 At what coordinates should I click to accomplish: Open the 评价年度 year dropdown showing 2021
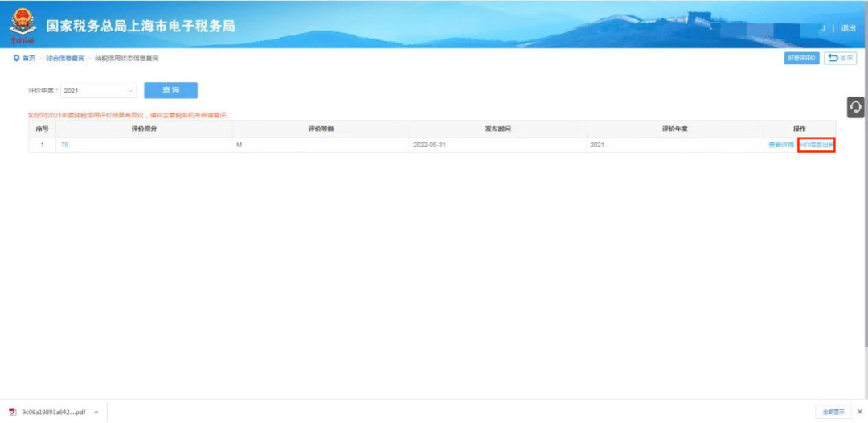point(98,91)
